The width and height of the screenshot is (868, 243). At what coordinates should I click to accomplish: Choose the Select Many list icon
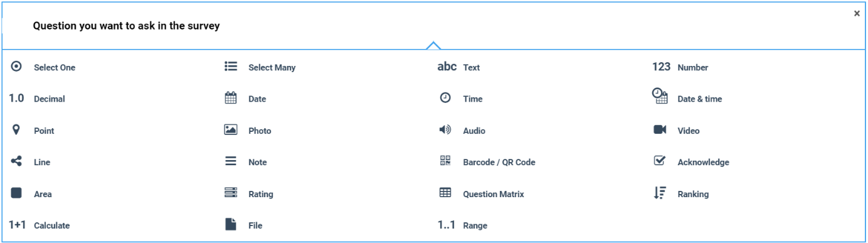231,67
